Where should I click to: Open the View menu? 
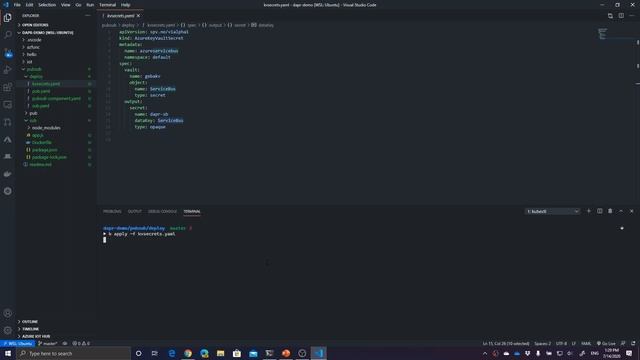pyautogui.click(x=65, y=5)
